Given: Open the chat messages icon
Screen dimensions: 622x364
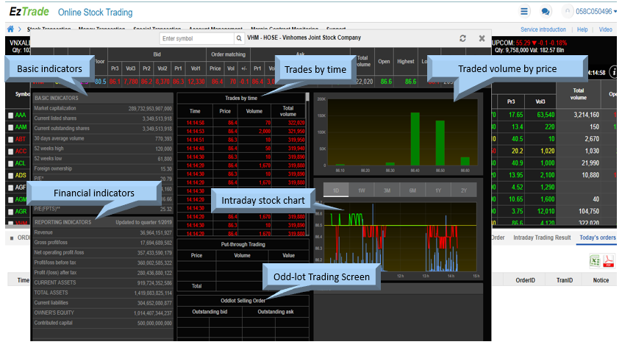Looking at the screenshot, I should click(546, 12).
